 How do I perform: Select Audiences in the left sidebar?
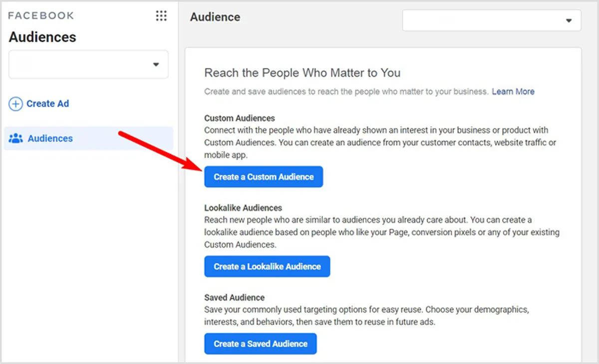click(x=88, y=139)
